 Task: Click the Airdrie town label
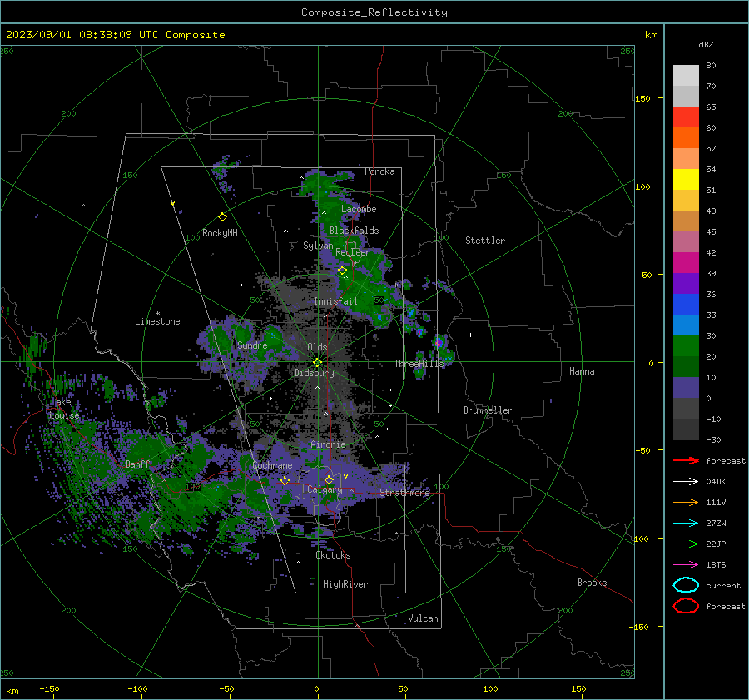(328, 444)
